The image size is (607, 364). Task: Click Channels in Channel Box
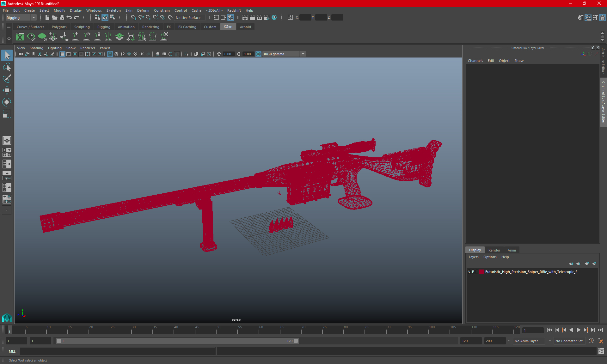click(475, 61)
